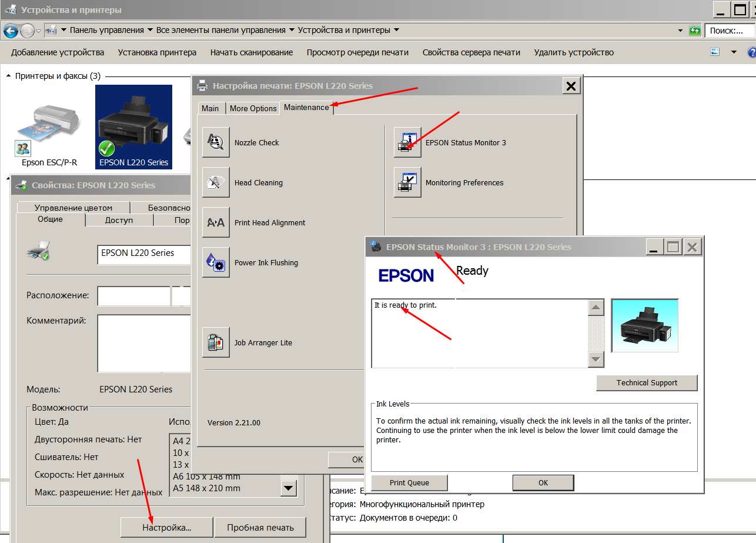Click Добавление устройства in the toolbar
Viewport: 756px width, 543px height.
[x=58, y=52]
